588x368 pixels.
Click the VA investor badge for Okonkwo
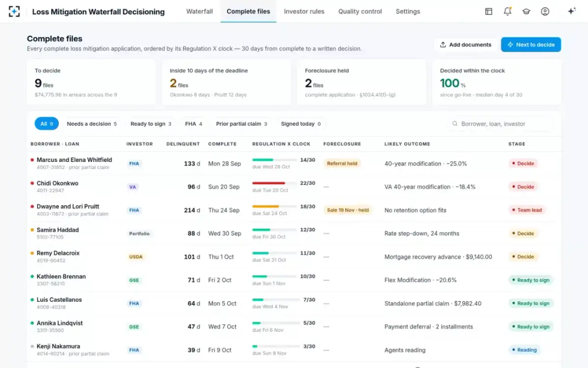point(132,187)
